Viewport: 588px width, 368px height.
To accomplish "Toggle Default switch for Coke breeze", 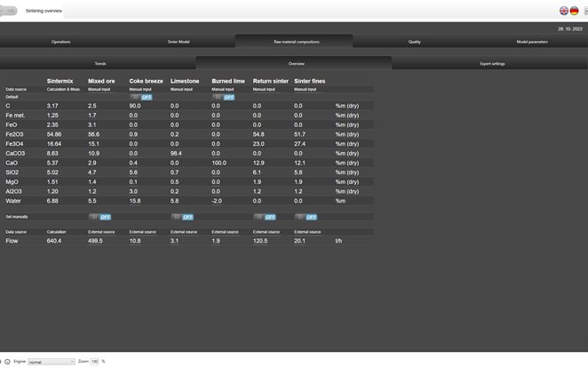I will [x=141, y=97].
